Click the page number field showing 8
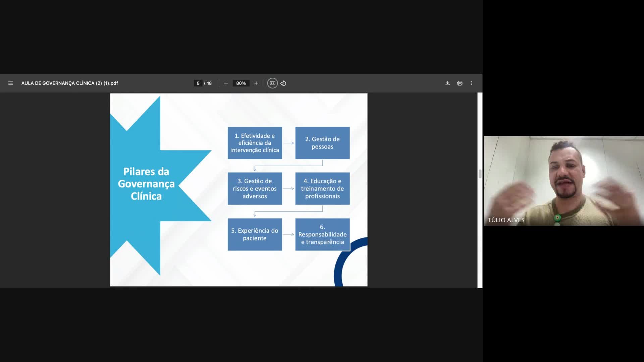 198,83
